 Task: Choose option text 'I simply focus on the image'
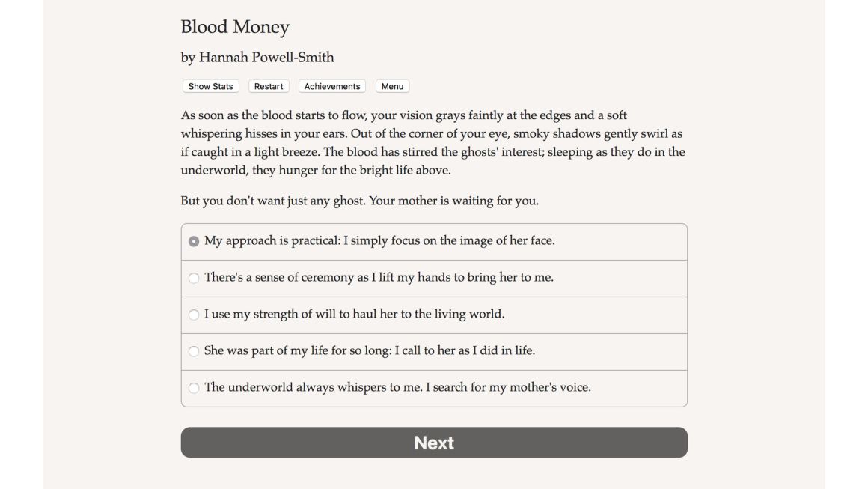(x=418, y=241)
